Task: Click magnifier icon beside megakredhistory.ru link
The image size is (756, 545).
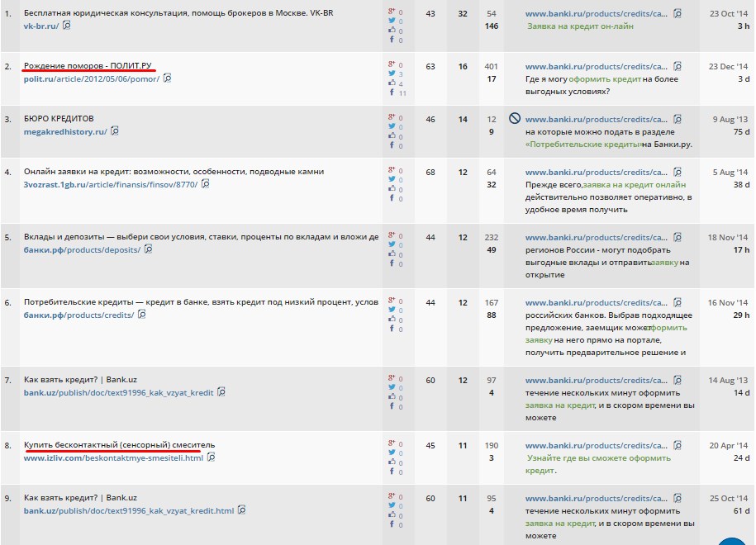Action: pyautogui.click(x=115, y=130)
